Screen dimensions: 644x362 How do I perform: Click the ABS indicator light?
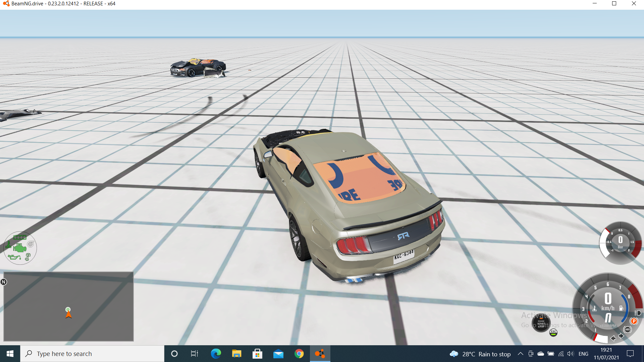[628, 329]
